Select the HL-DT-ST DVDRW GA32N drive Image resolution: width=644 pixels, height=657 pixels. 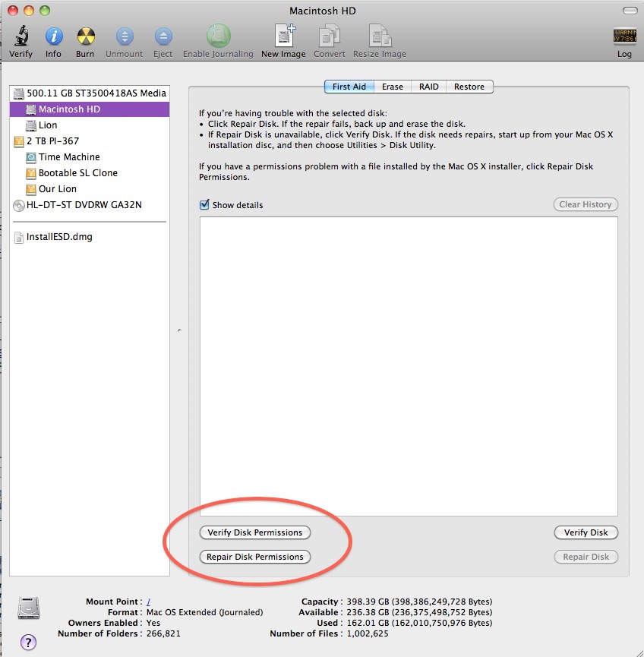point(90,204)
